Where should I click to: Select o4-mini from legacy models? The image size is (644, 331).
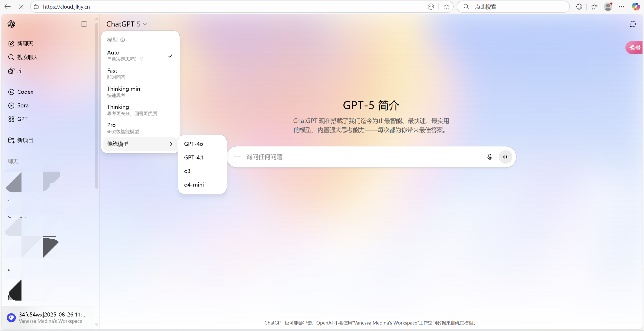coord(194,185)
